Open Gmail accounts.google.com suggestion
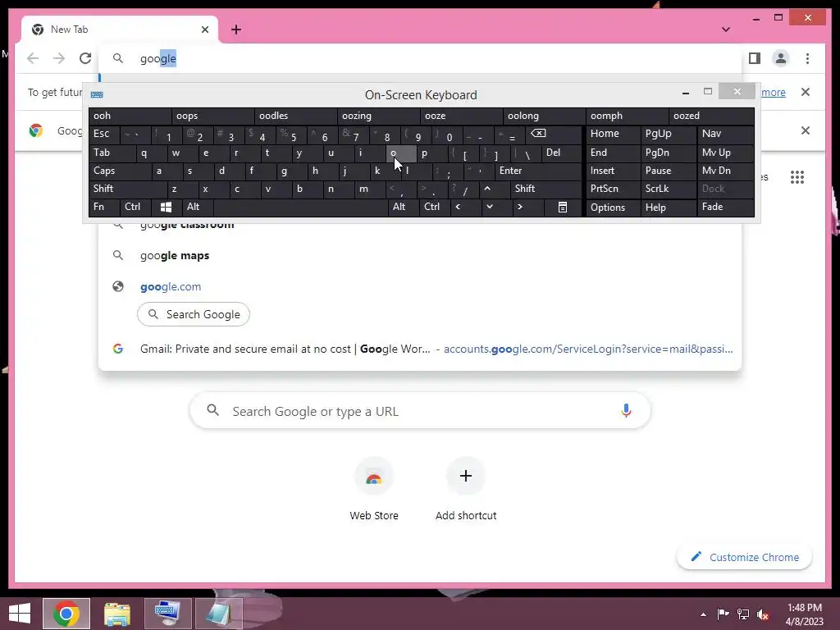Image resolution: width=840 pixels, height=630 pixels. [420, 349]
